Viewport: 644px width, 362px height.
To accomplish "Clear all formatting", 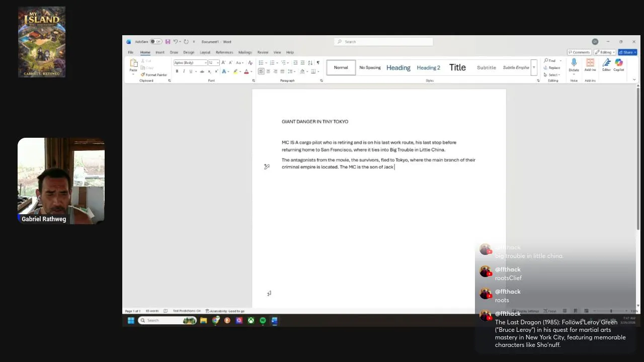I will (250, 63).
